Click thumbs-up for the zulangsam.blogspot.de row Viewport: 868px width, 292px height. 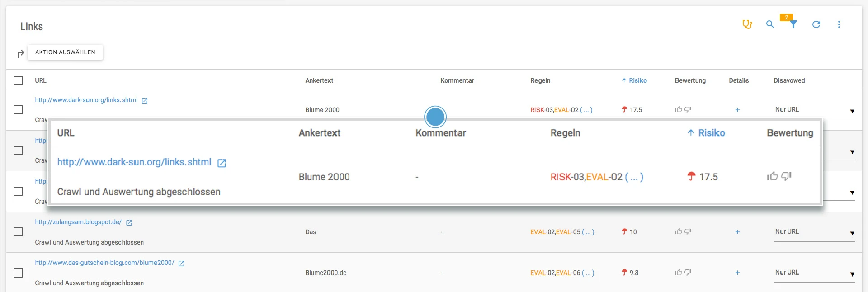coord(678,232)
